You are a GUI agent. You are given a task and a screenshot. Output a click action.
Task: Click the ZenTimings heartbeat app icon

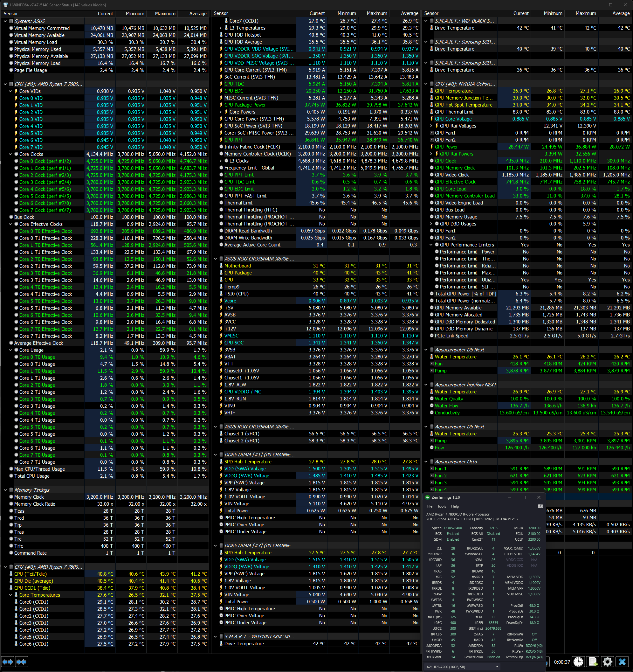tap(428, 497)
